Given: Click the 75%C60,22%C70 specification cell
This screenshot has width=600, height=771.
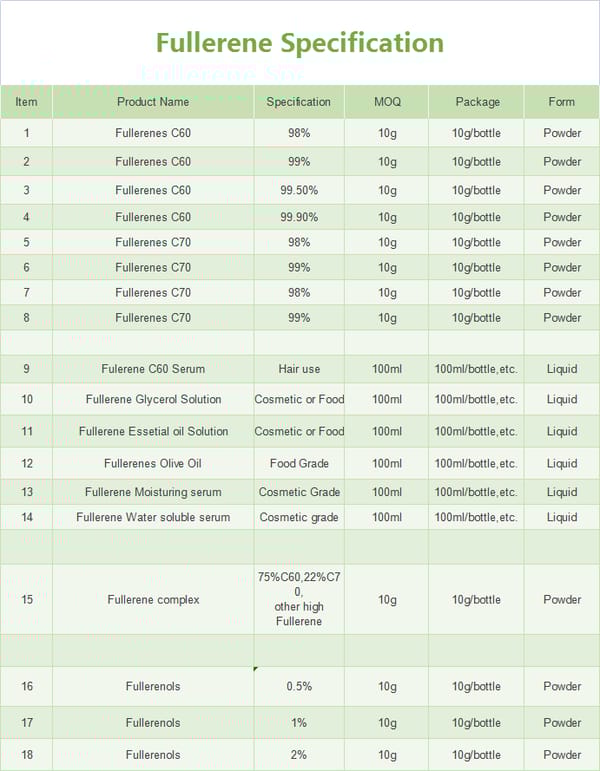Looking at the screenshot, I should pyautogui.click(x=298, y=599).
